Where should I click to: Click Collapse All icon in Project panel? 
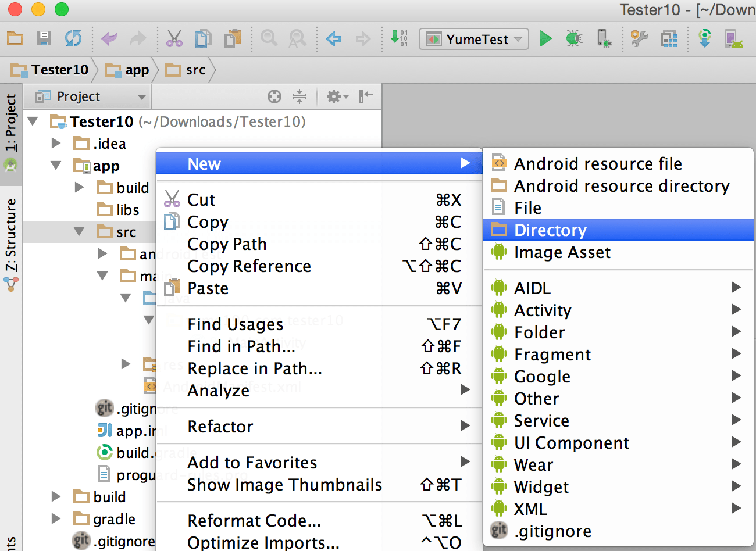pyautogui.click(x=299, y=96)
